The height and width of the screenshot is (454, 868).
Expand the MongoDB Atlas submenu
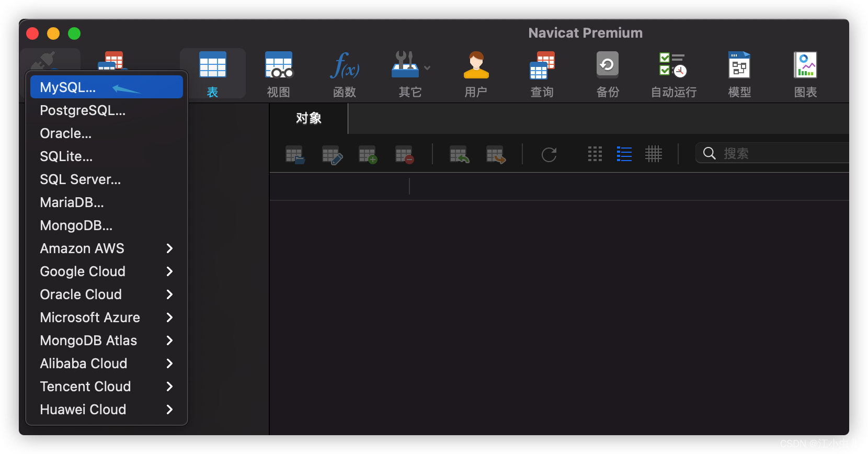tap(107, 340)
